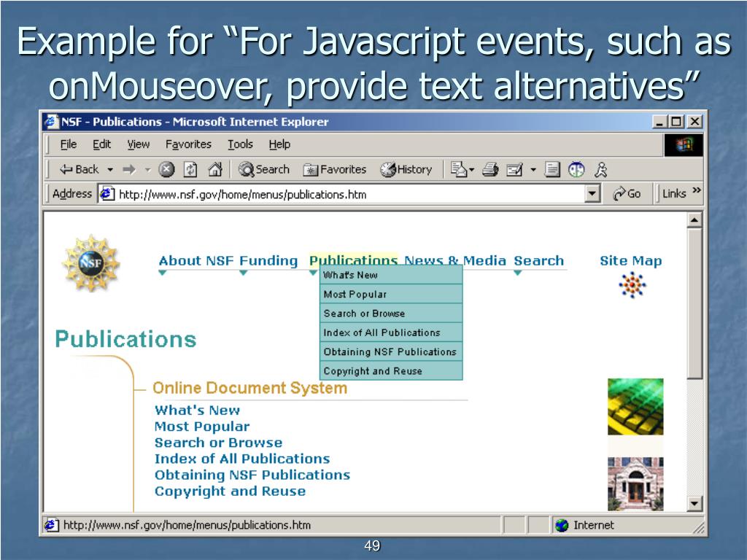Click the Funding navigation link
747x560 pixels.
[x=268, y=261]
